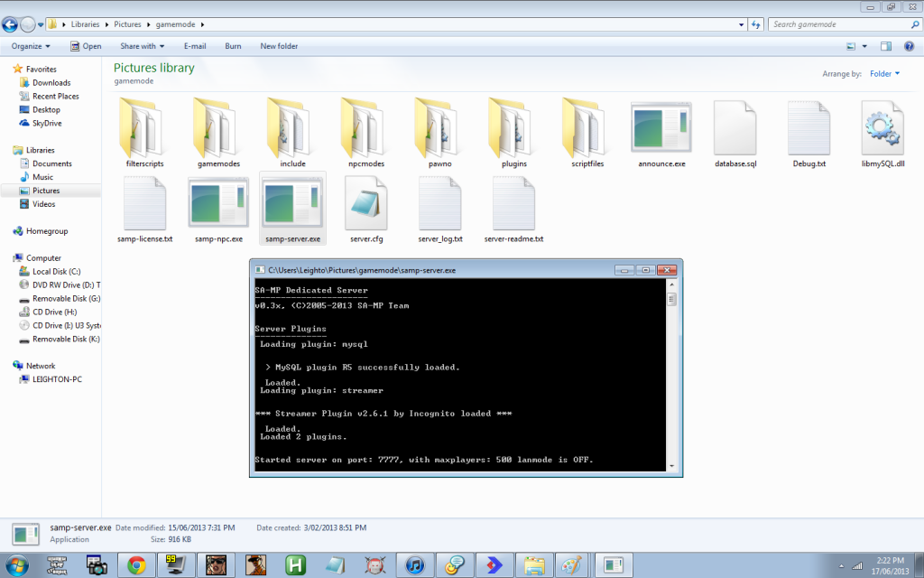This screenshot has width=924, height=578.
Task: Open Google Chrome from the taskbar
Action: 136,565
